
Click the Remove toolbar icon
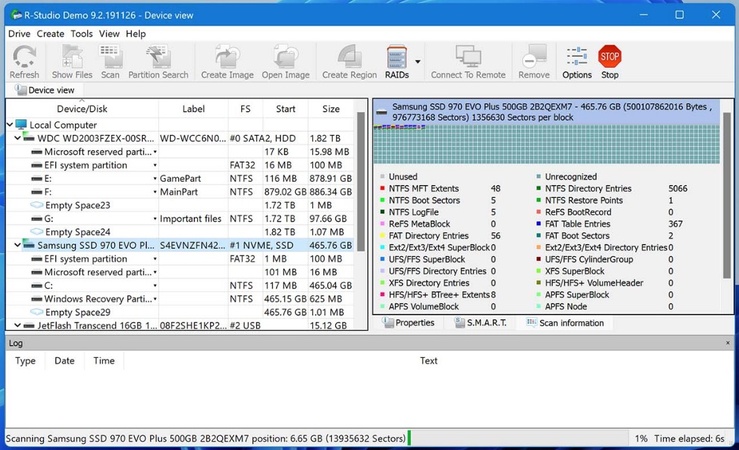click(534, 61)
